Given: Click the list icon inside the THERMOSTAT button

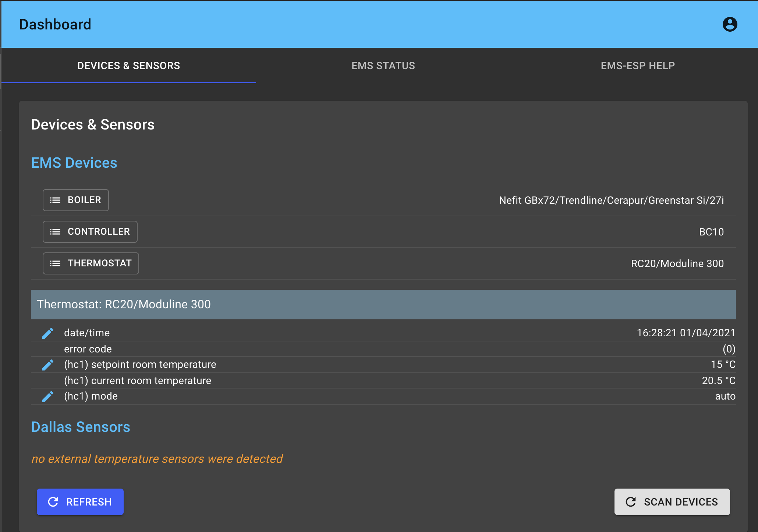Looking at the screenshot, I should 55,263.
